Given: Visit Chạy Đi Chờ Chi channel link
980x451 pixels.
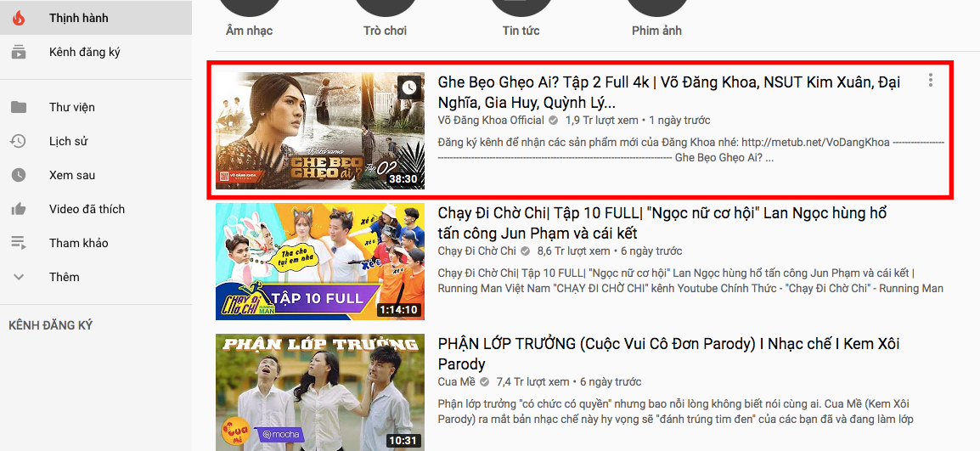Looking at the screenshot, I should [477, 251].
